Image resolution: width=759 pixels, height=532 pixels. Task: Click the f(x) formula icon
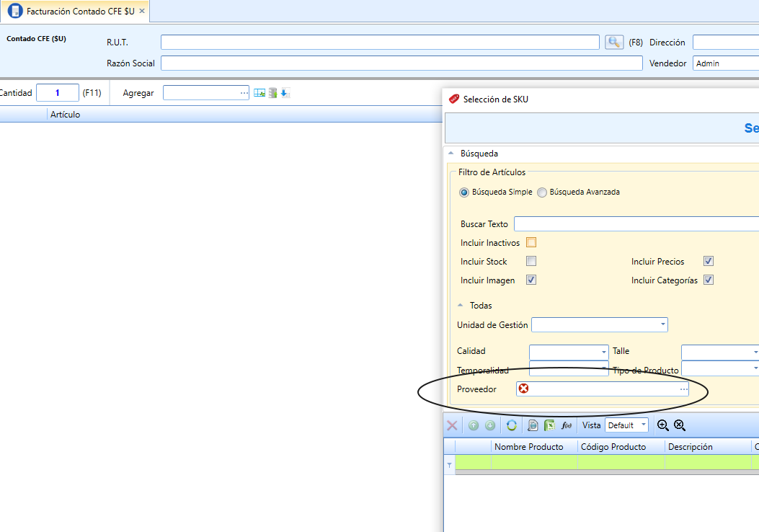[x=567, y=425]
